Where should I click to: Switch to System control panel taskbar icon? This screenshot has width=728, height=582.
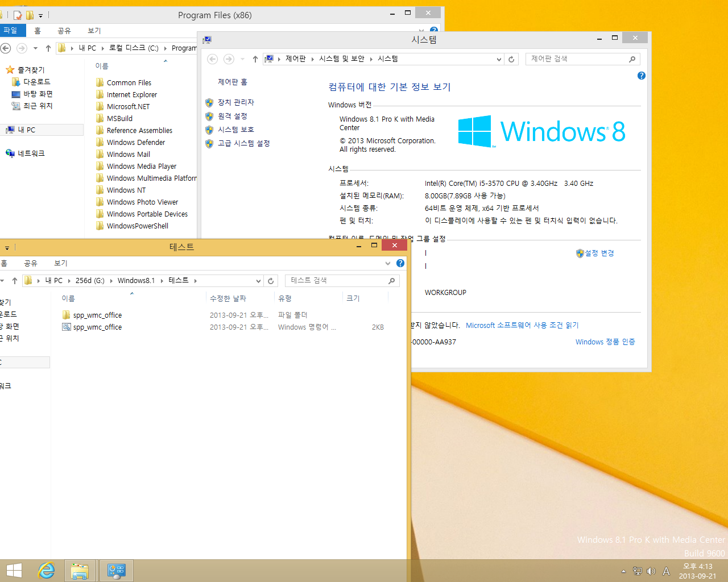(x=117, y=571)
